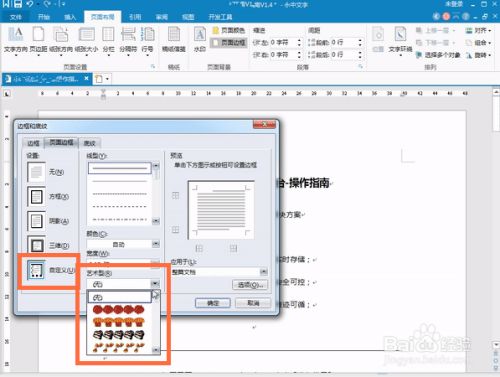Open the 纸张方向 orientation menu
Viewport: 500px width, 377px height.
coord(61,40)
